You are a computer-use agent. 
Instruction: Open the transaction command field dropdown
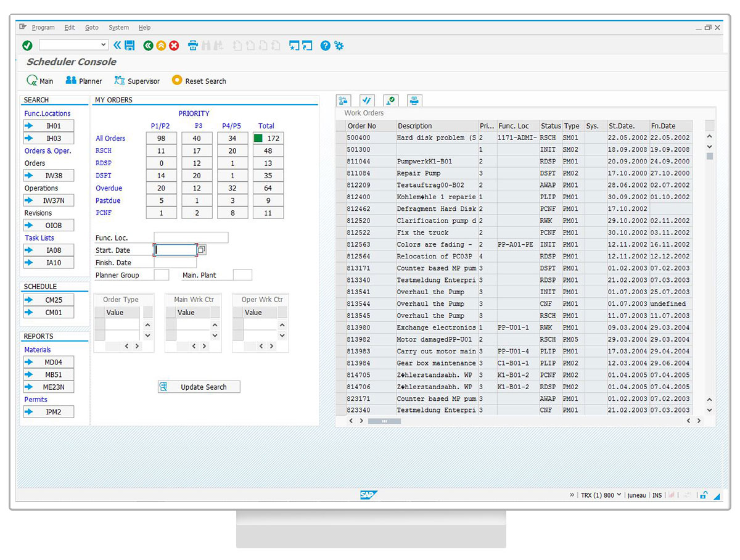click(104, 45)
